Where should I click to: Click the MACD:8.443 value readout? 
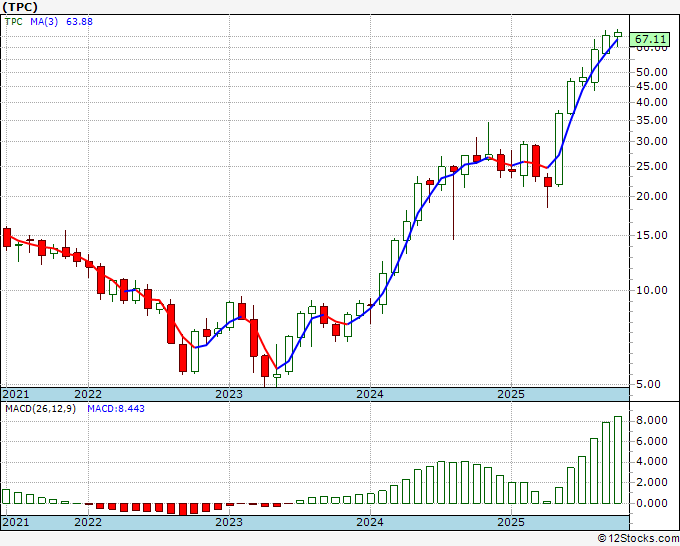tap(116, 409)
